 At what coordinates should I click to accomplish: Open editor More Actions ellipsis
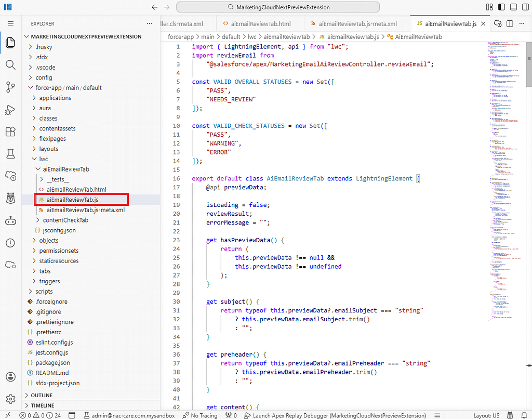(x=522, y=23)
